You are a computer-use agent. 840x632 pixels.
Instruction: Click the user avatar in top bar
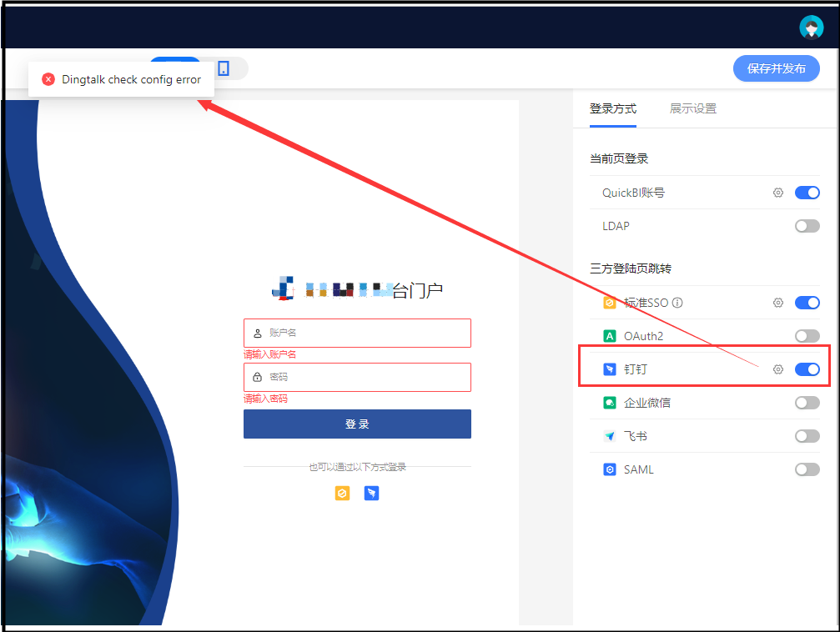click(x=811, y=28)
